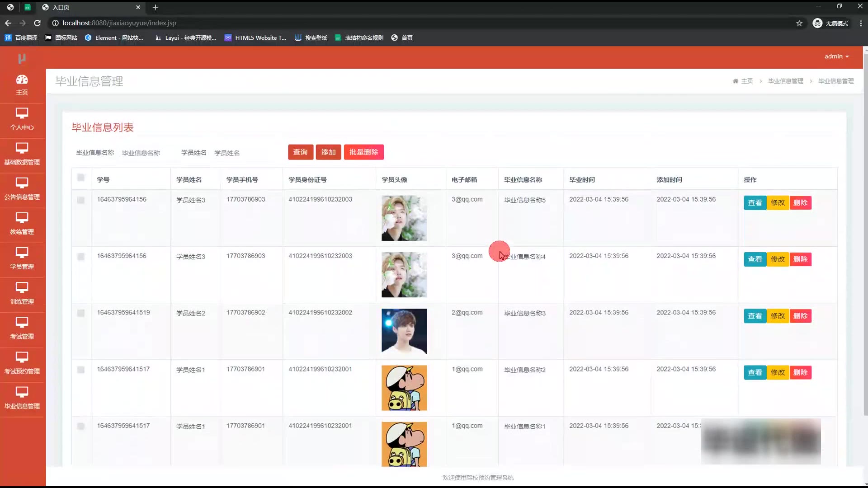This screenshot has width=868, height=488.
Task: Click 删除 for 毕业信息名称2 row
Action: (801, 372)
